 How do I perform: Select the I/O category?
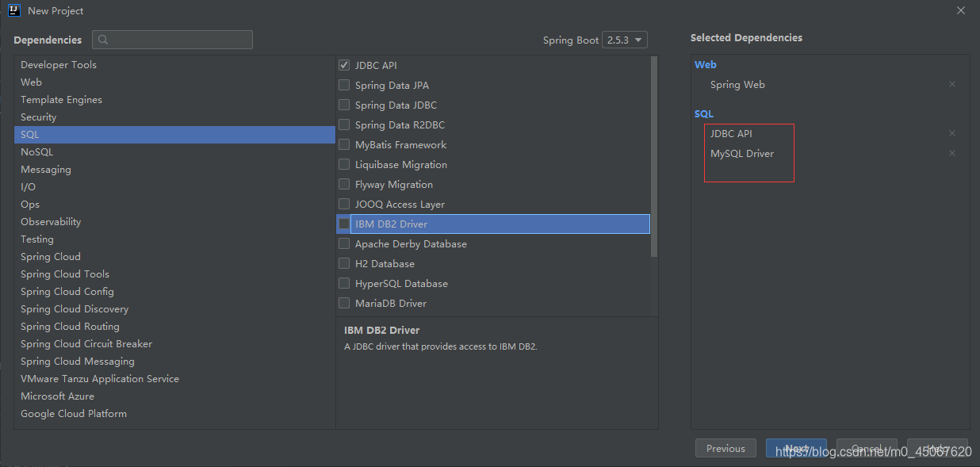[x=174, y=187]
